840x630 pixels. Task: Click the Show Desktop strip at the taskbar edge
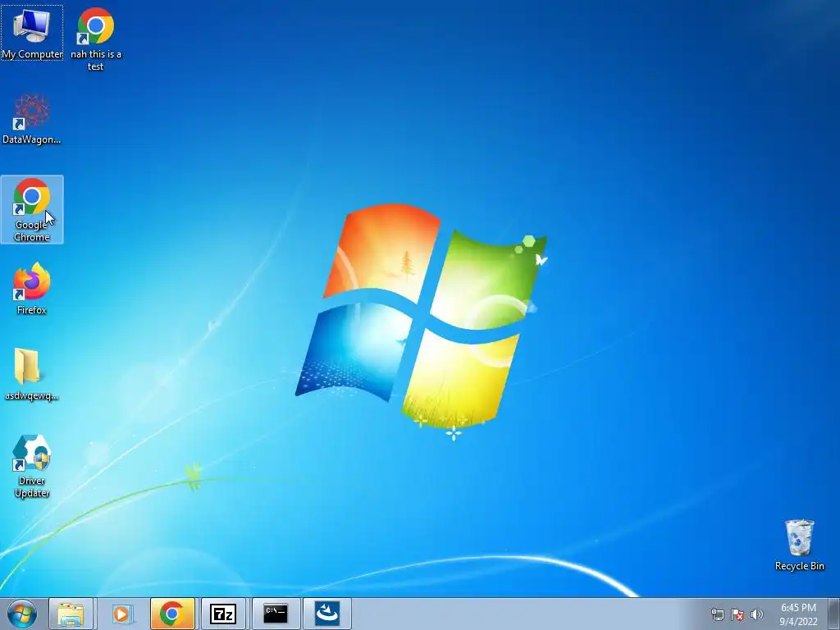834,614
